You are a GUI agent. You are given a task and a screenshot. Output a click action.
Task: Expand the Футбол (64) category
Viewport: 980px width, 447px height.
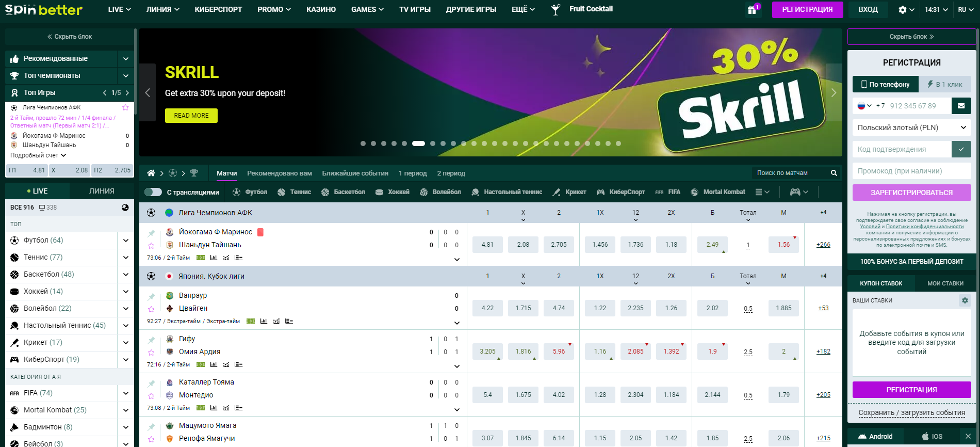125,240
